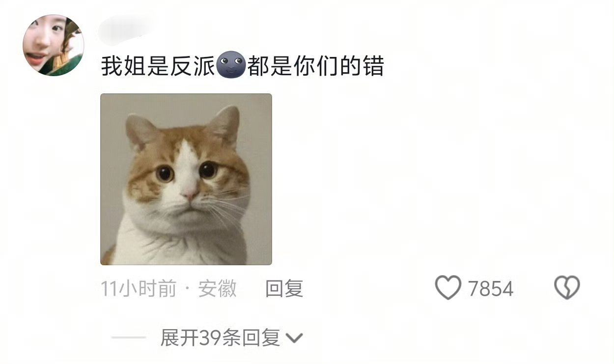Open the commenter's round profile avatar
Viewport: 614px width, 364px height.
click(x=54, y=45)
